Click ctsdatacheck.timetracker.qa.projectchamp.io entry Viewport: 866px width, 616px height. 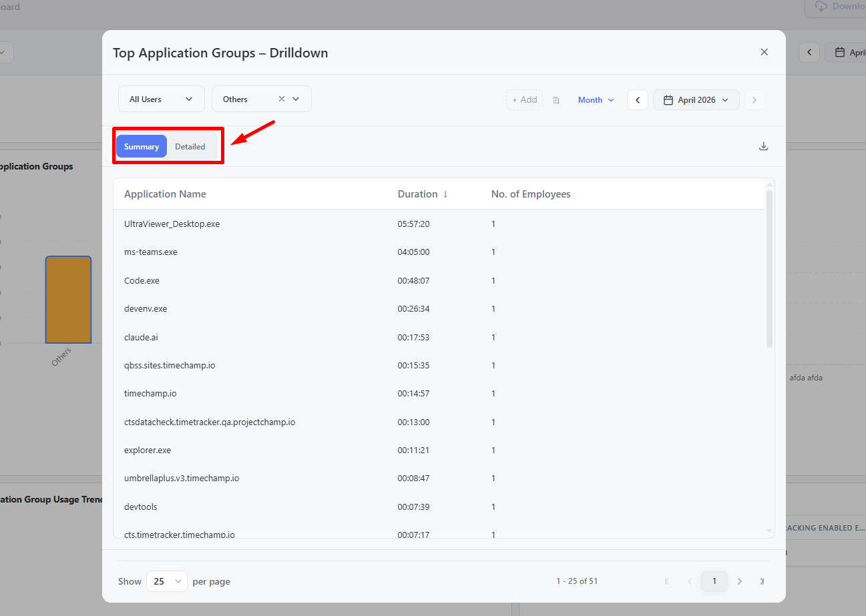pos(210,422)
